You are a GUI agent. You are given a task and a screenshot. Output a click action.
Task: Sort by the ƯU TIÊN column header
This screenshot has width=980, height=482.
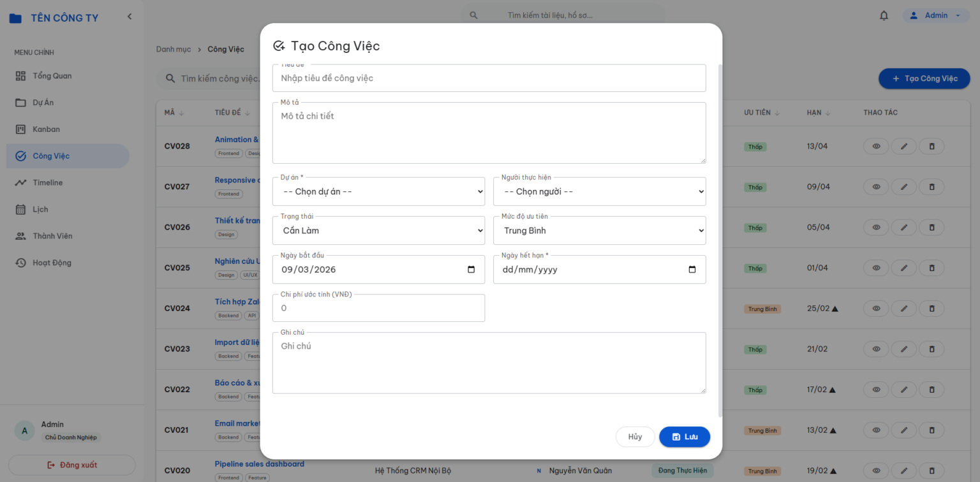762,113
